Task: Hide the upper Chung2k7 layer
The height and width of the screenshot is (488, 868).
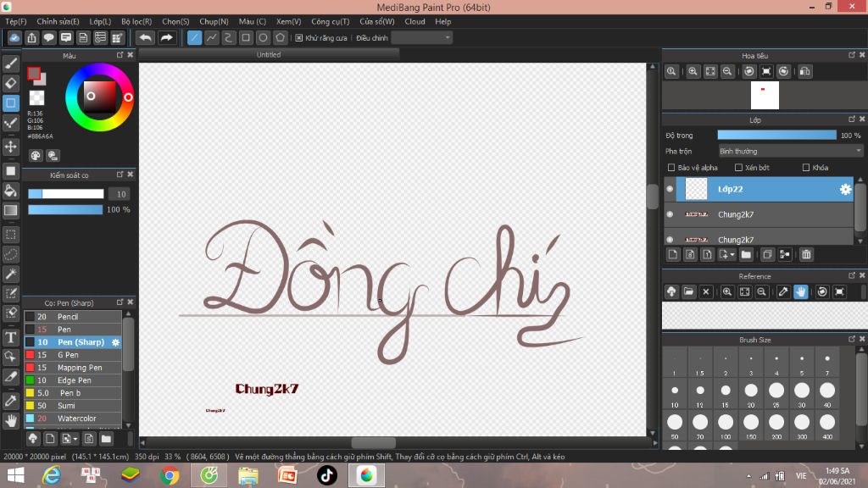Action: point(670,214)
